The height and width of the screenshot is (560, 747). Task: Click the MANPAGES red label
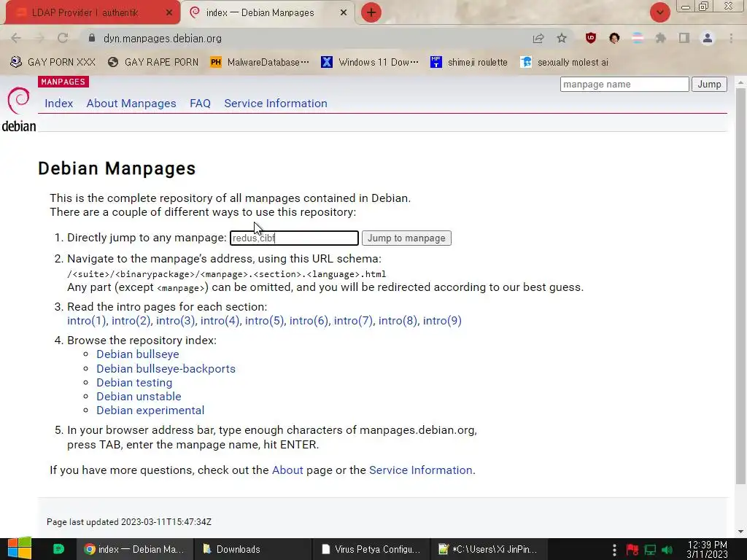[x=63, y=82]
